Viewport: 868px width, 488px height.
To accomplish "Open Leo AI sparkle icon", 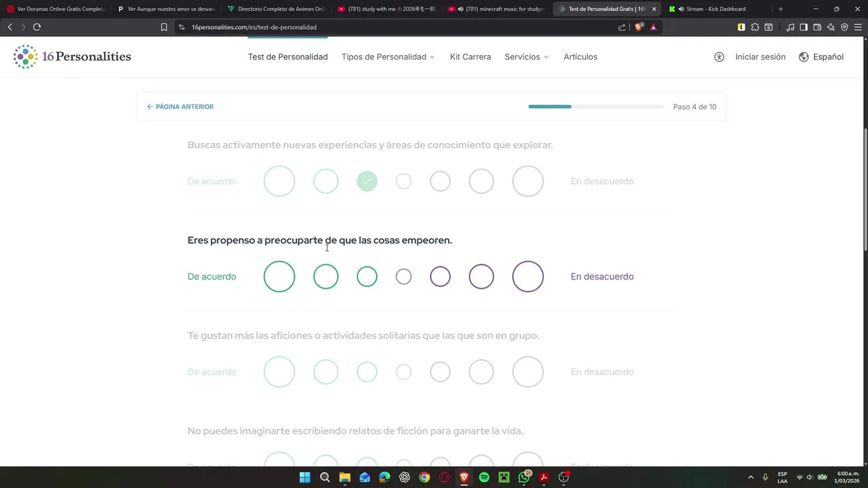I will (831, 27).
